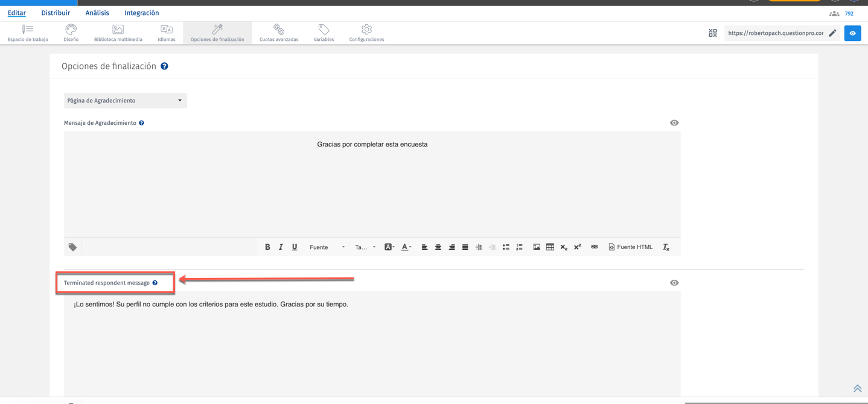Viewport: 868px width, 404px height.
Task: Open the Idiomas section
Action: point(167,32)
